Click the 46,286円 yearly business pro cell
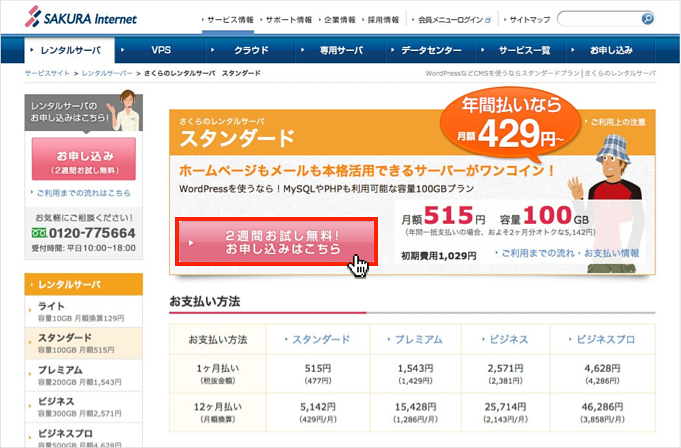Screen dimensions: 681x448 [602, 412]
